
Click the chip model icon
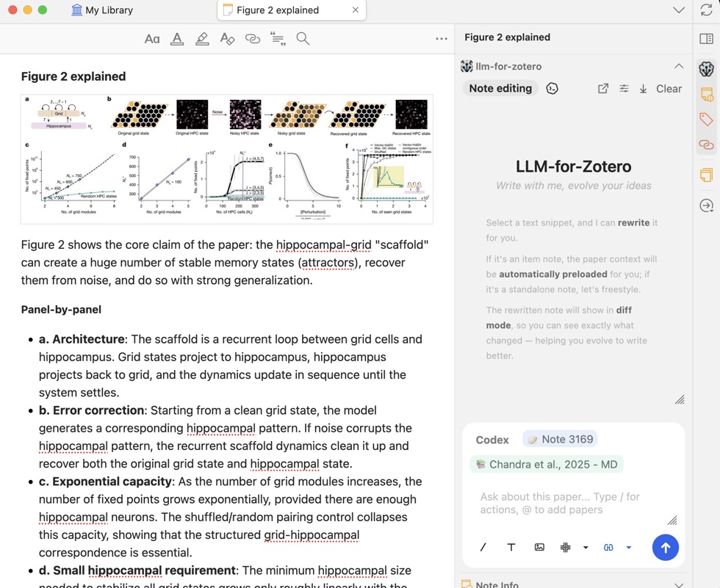click(x=566, y=547)
